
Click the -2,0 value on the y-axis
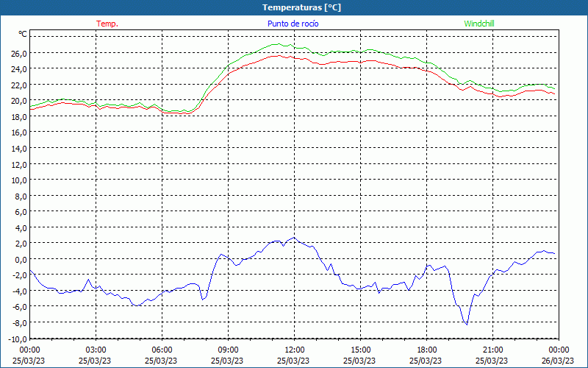tap(20, 275)
